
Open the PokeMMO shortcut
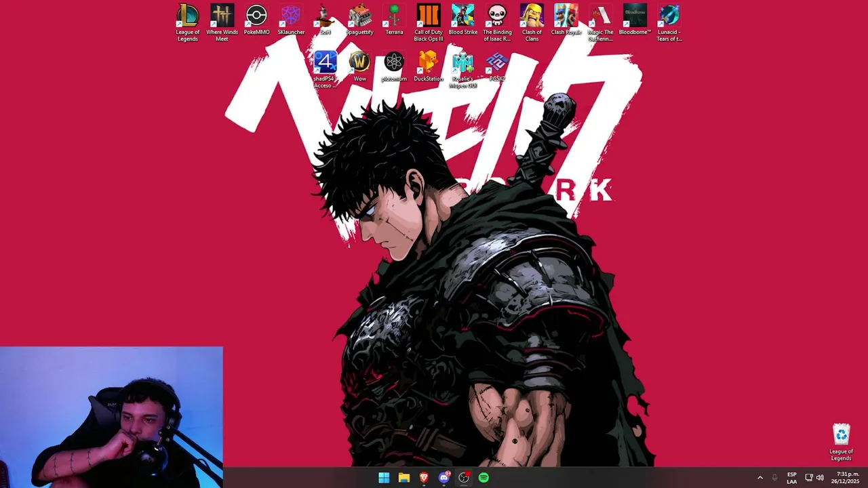[x=256, y=20]
